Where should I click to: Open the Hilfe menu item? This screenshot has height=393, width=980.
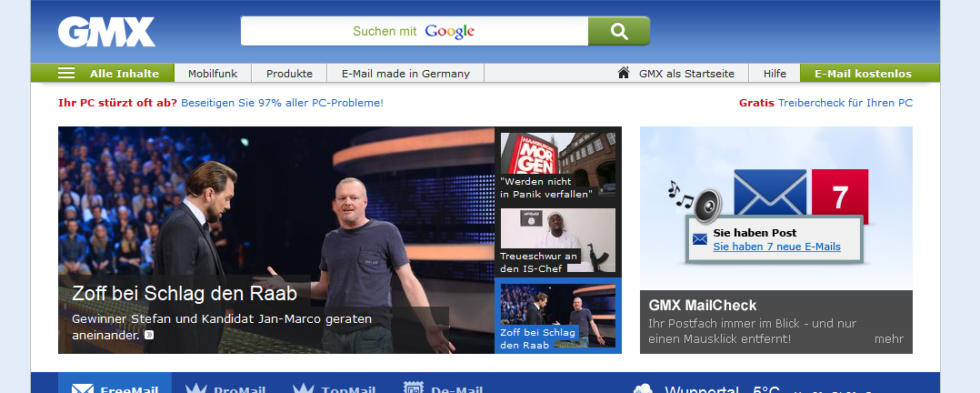775,73
